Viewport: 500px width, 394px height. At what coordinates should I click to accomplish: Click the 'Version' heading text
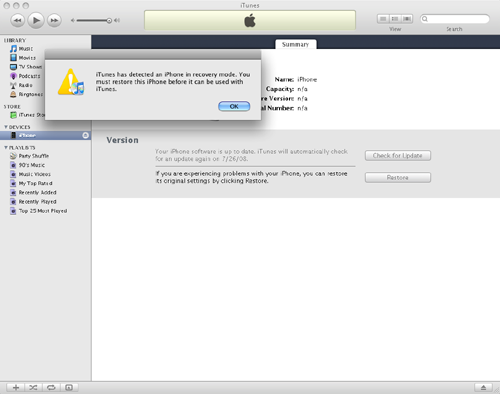pos(122,140)
